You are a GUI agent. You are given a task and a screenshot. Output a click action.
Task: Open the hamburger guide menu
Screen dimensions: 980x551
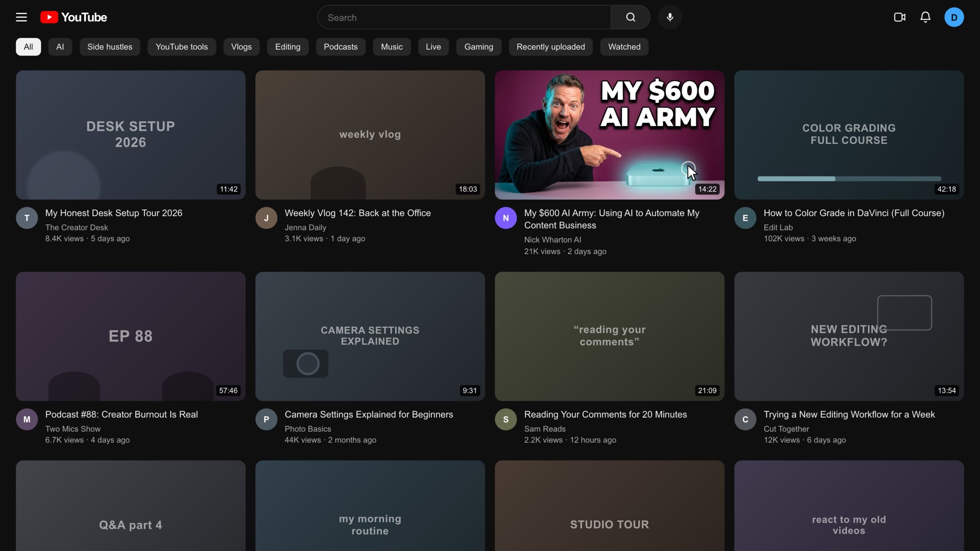tap(21, 17)
